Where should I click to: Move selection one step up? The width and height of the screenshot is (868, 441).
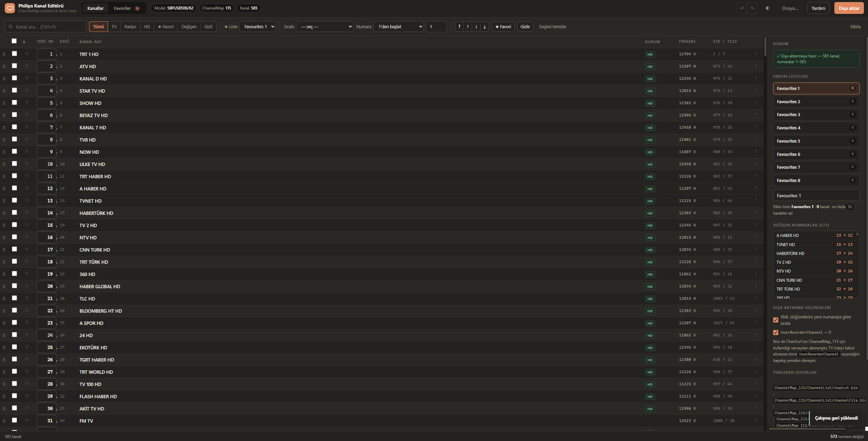tap(468, 26)
